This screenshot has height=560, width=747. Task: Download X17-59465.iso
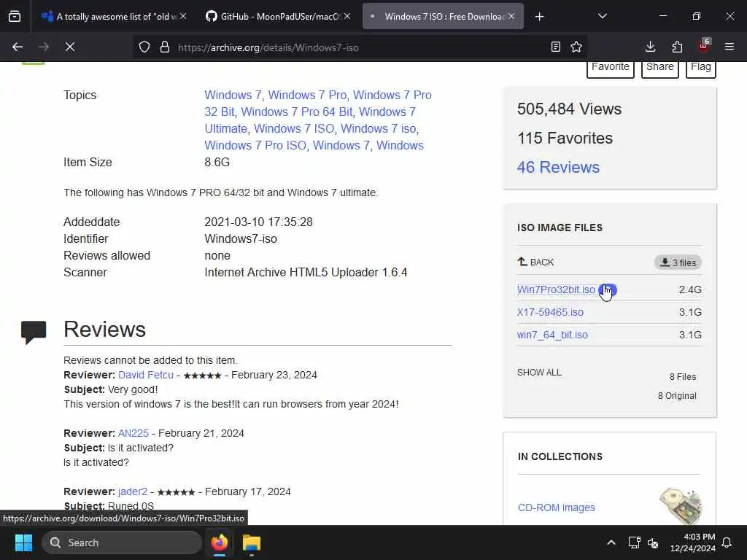[x=550, y=312]
